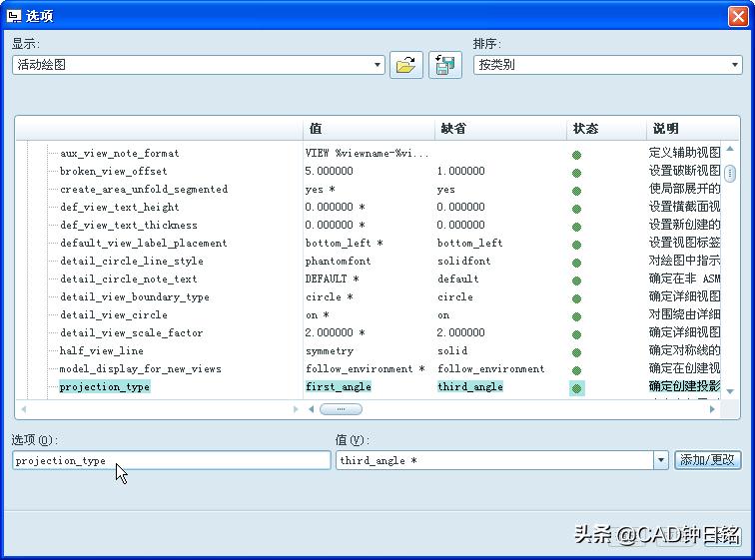The height and width of the screenshot is (560, 755).
Task: Click status dot for half_view_line row
Action: coord(576,352)
